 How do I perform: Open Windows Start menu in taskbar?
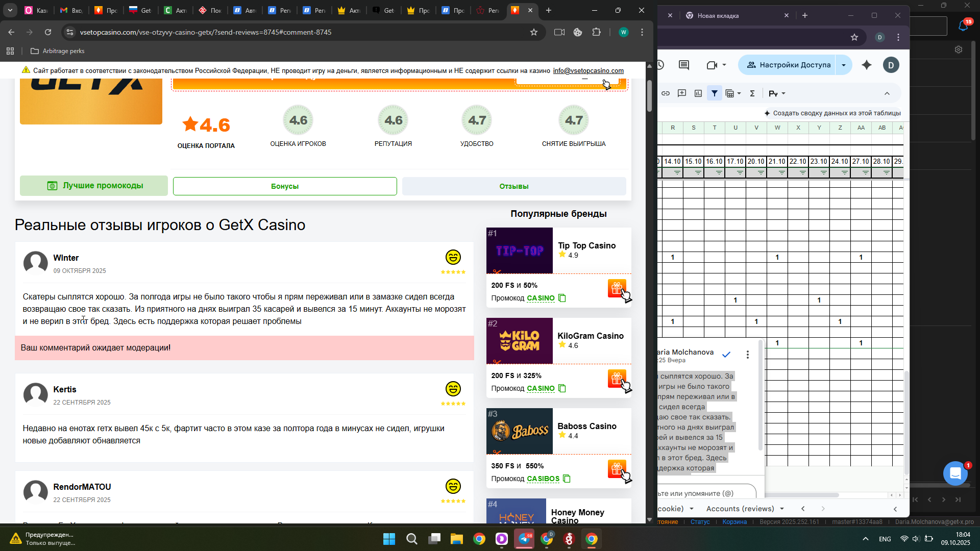389,539
